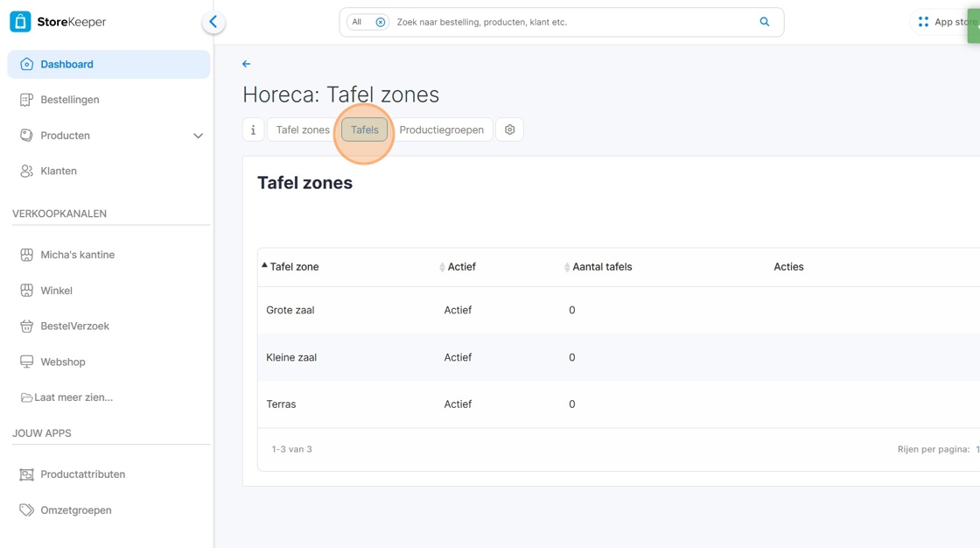Image resolution: width=980 pixels, height=548 pixels.
Task: Open Bestellingen in the sidebar
Action: (70, 100)
